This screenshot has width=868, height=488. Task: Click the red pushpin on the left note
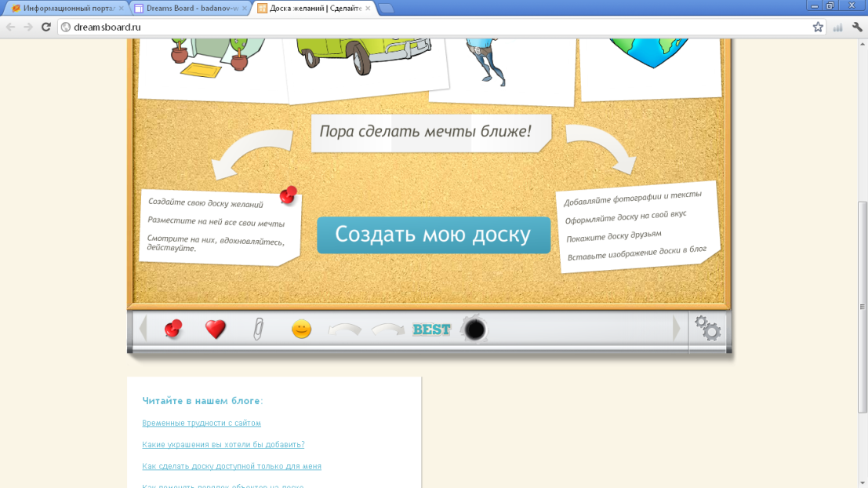[x=289, y=195]
